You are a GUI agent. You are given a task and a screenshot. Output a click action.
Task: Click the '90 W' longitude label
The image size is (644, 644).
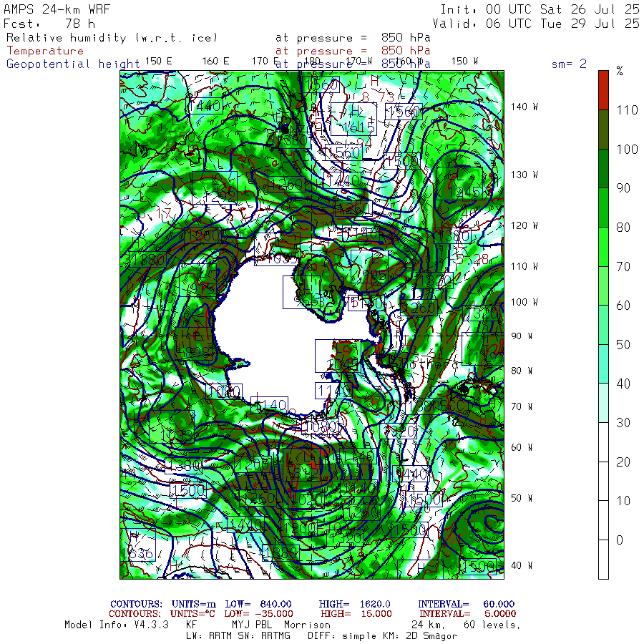coord(522,336)
